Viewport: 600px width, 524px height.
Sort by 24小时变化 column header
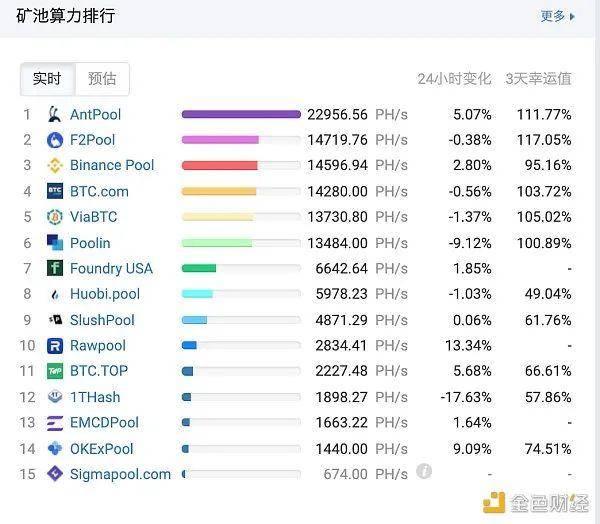coord(454,79)
